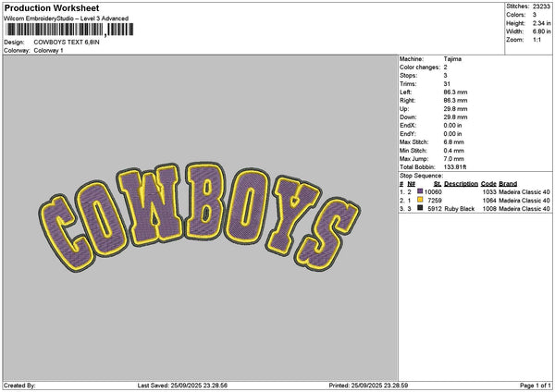555x392 pixels.
Task: Click the purple thread swatch 10060
Action: click(x=420, y=191)
